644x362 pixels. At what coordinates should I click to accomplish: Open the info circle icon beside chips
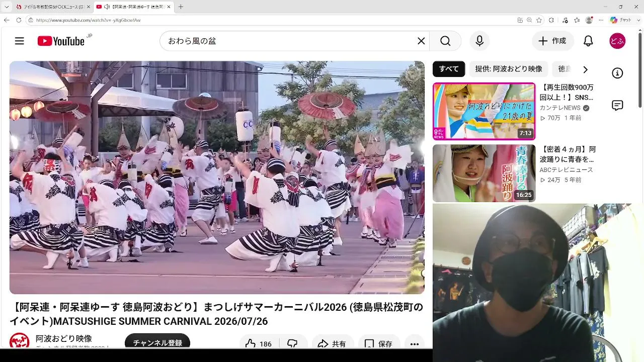(x=617, y=73)
